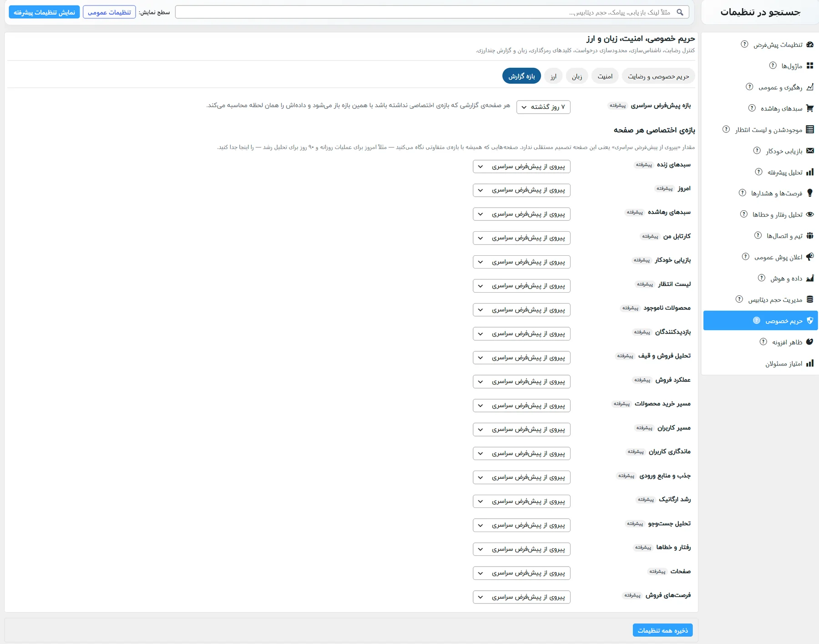Viewport: 819px width, 644px height.
Task: Open the کارتابل من range dropdown
Action: point(521,238)
